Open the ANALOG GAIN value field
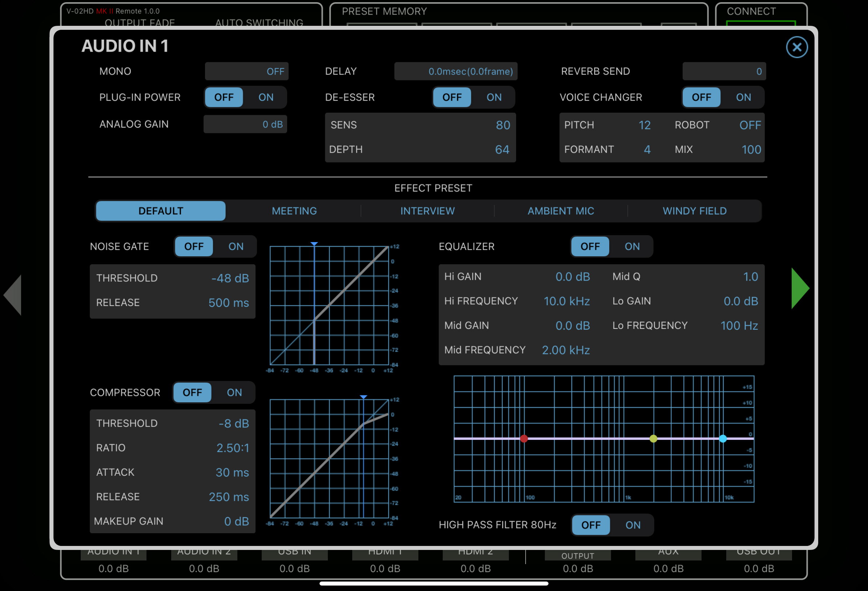Image resolution: width=868 pixels, height=591 pixels. pos(245,124)
